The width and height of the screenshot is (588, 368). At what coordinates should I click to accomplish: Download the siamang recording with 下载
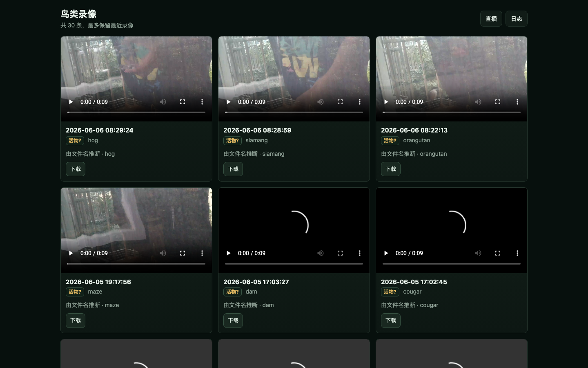pyautogui.click(x=233, y=169)
